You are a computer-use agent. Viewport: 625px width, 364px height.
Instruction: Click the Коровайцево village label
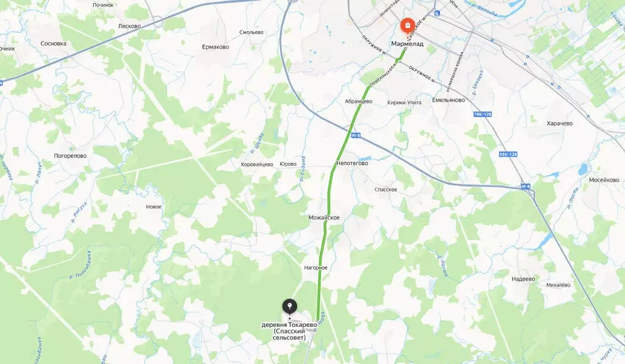pos(257,165)
